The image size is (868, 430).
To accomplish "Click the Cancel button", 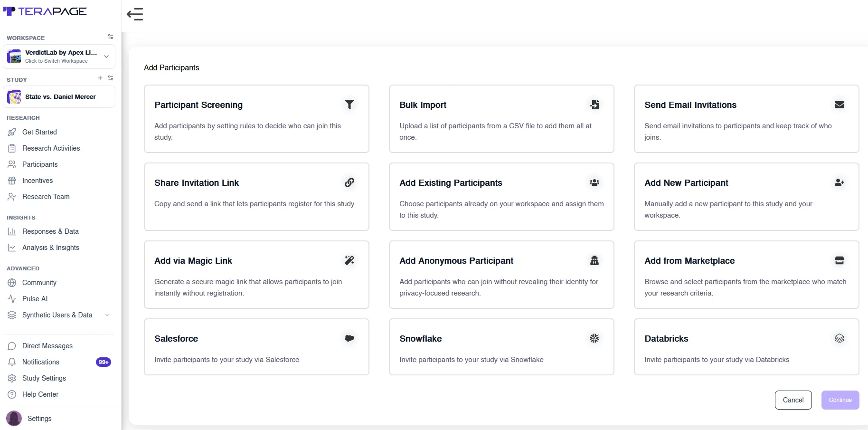I will [x=793, y=400].
